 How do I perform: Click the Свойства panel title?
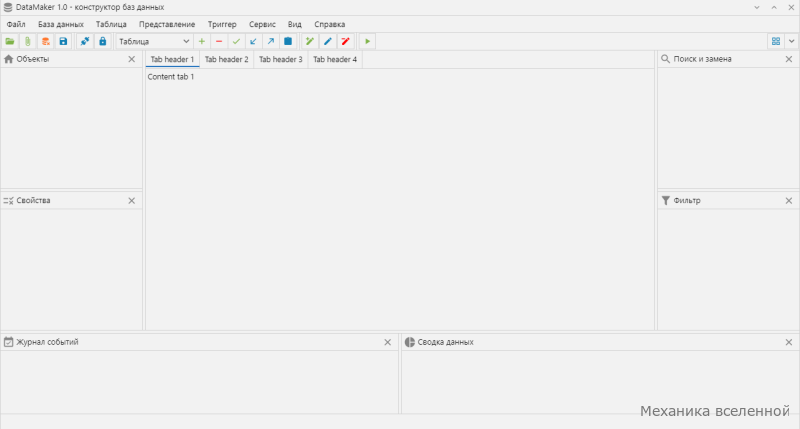click(x=33, y=200)
